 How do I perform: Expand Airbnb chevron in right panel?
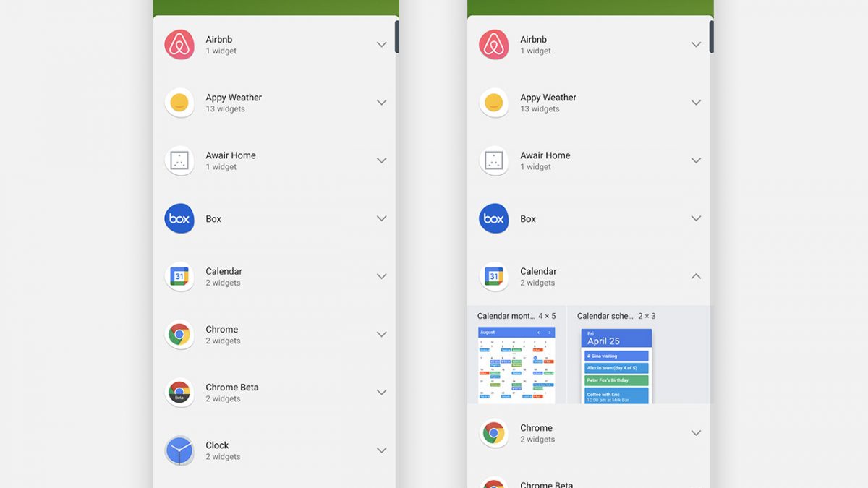pyautogui.click(x=696, y=45)
